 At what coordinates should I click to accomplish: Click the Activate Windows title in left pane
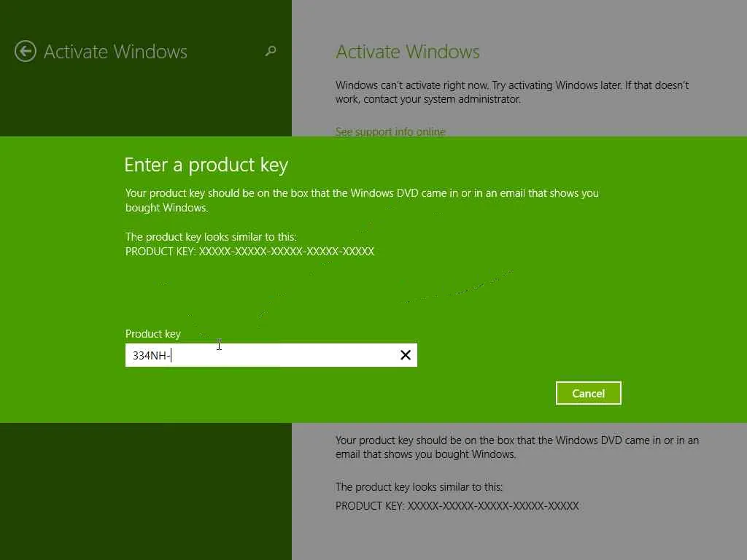[115, 52]
